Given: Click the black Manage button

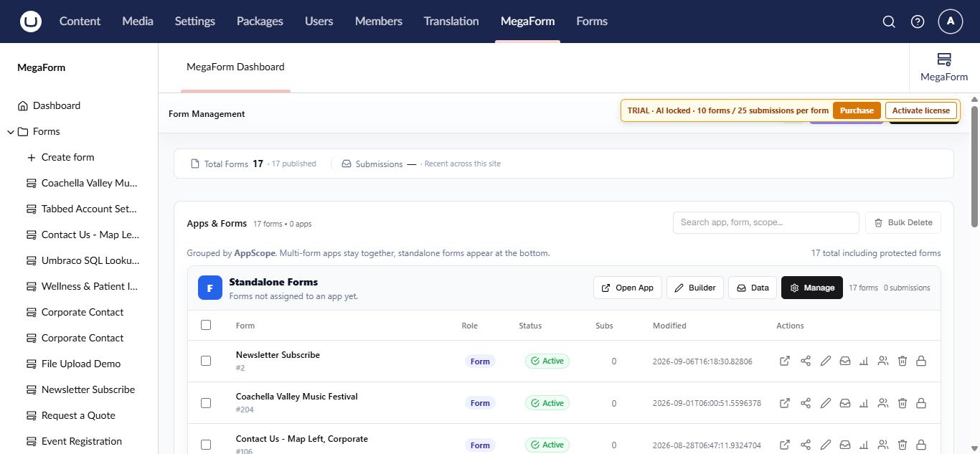Looking at the screenshot, I should [x=812, y=288].
